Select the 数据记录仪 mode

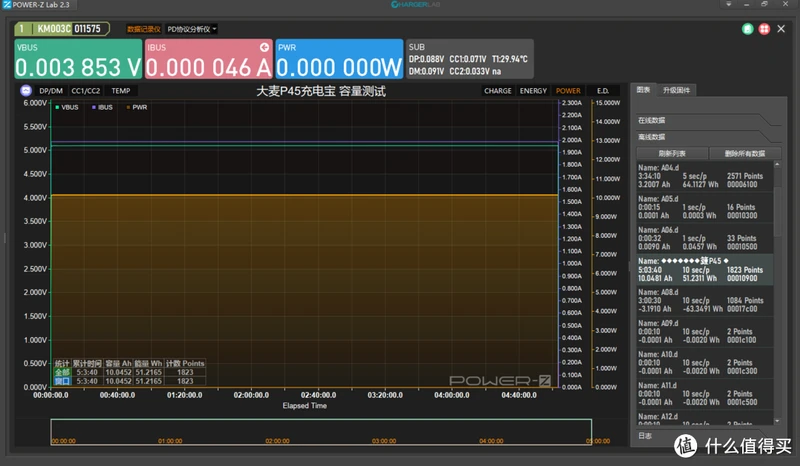click(144, 29)
